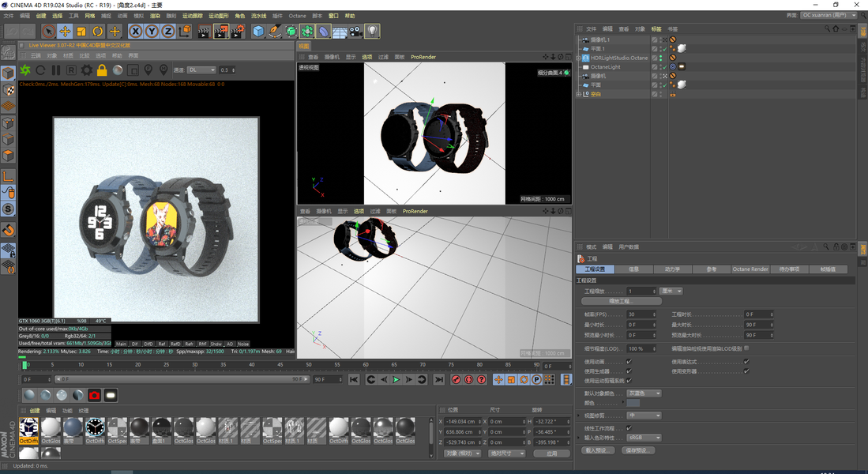Image resolution: width=868 pixels, height=474 pixels.
Task: Open the 窗口 menu
Action: coord(333,16)
